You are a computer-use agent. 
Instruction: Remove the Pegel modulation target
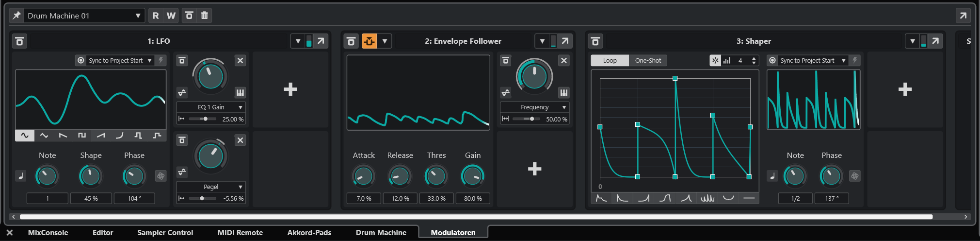tap(240, 140)
